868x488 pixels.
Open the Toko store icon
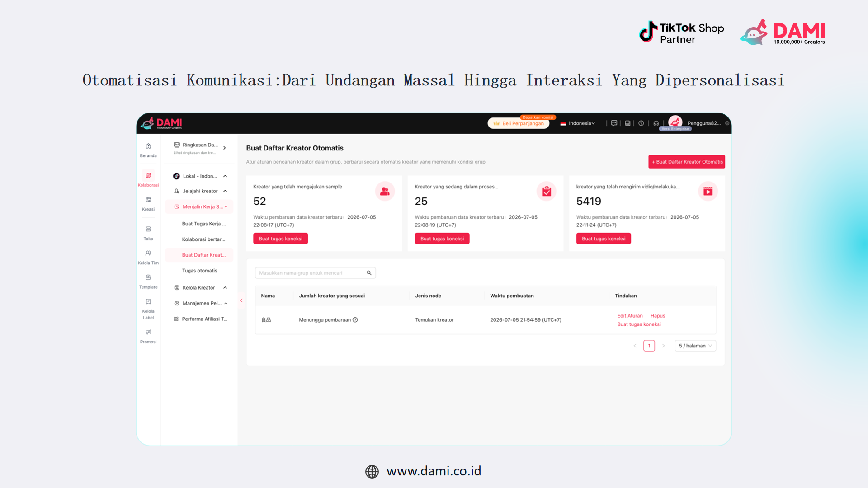pyautogui.click(x=148, y=229)
